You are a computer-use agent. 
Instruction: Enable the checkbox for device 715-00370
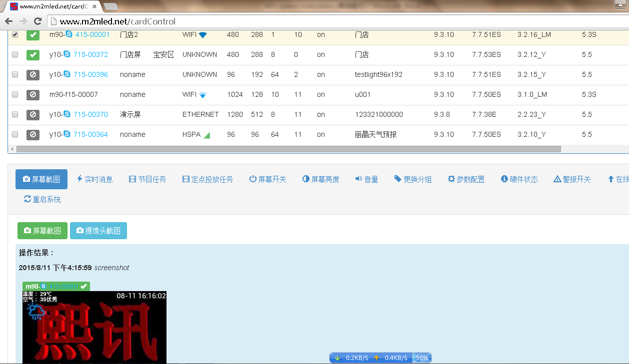click(x=15, y=115)
